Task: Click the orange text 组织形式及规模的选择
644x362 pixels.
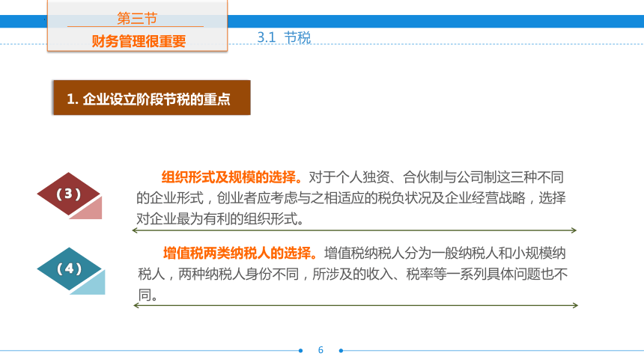Action: click(231, 177)
